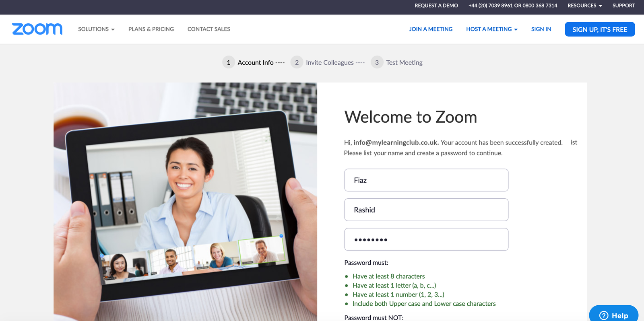
Task: Click 'Have at least 1 number' requirement
Action: pos(398,294)
